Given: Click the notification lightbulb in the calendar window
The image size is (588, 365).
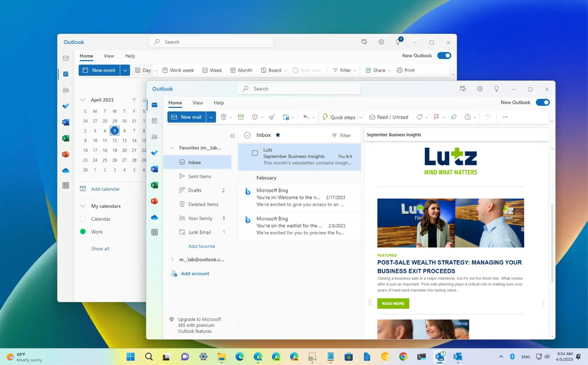Looking at the screenshot, I should click(398, 42).
